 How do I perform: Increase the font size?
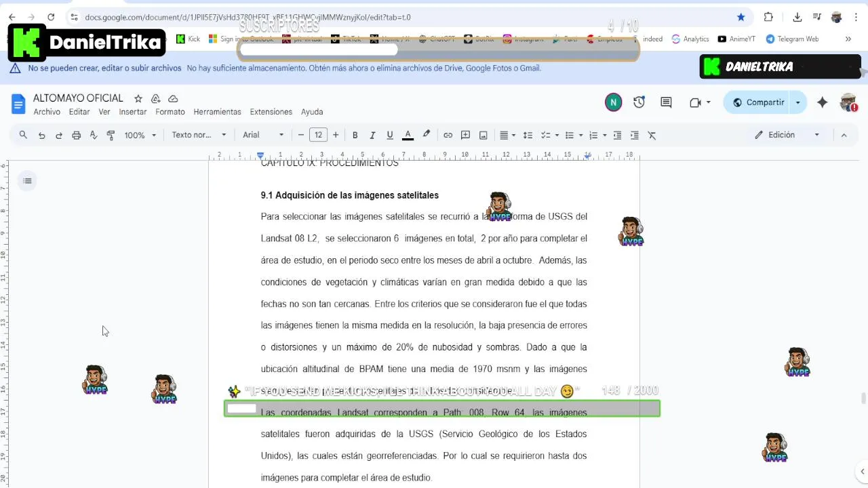[x=336, y=135]
